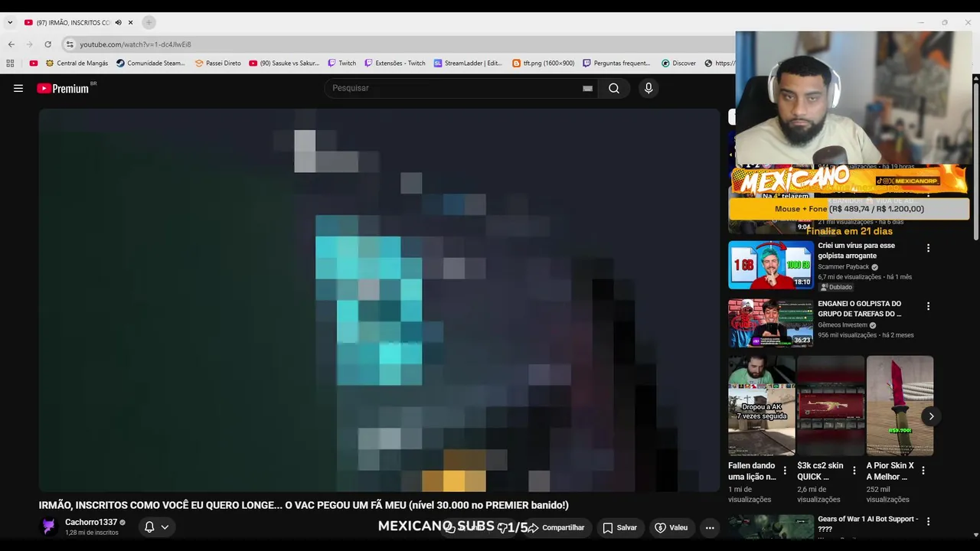980x551 pixels.
Task: Open the Cachorro1337 channel name link
Action: [x=91, y=522]
